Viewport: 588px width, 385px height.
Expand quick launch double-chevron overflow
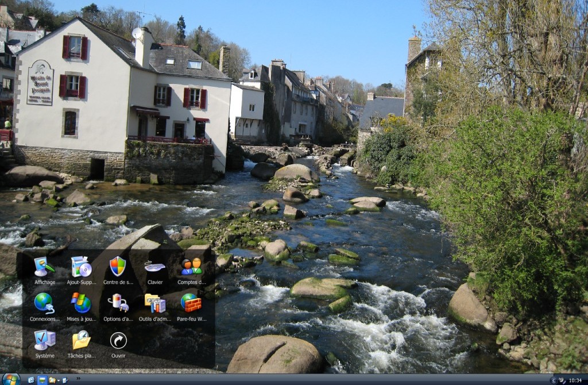[x=78, y=378]
